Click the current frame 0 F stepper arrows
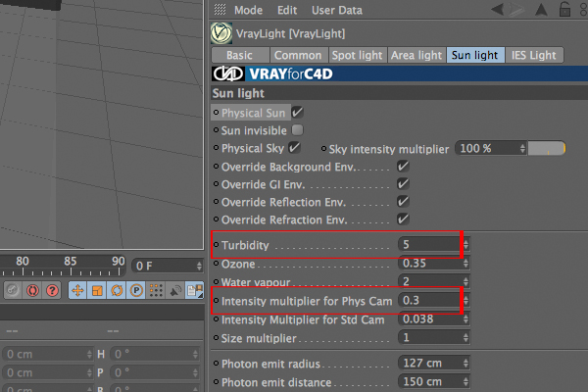The image size is (588, 392). [x=199, y=266]
